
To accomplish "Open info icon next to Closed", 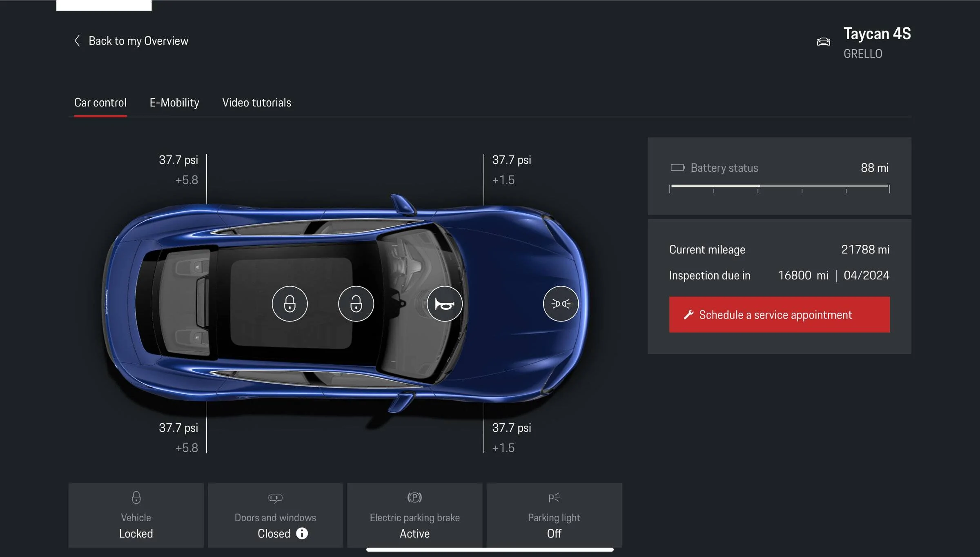I will click(302, 533).
